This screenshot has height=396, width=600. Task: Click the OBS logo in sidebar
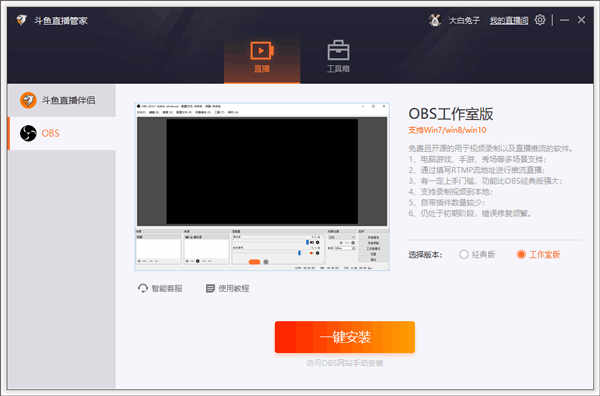click(x=28, y=133)
